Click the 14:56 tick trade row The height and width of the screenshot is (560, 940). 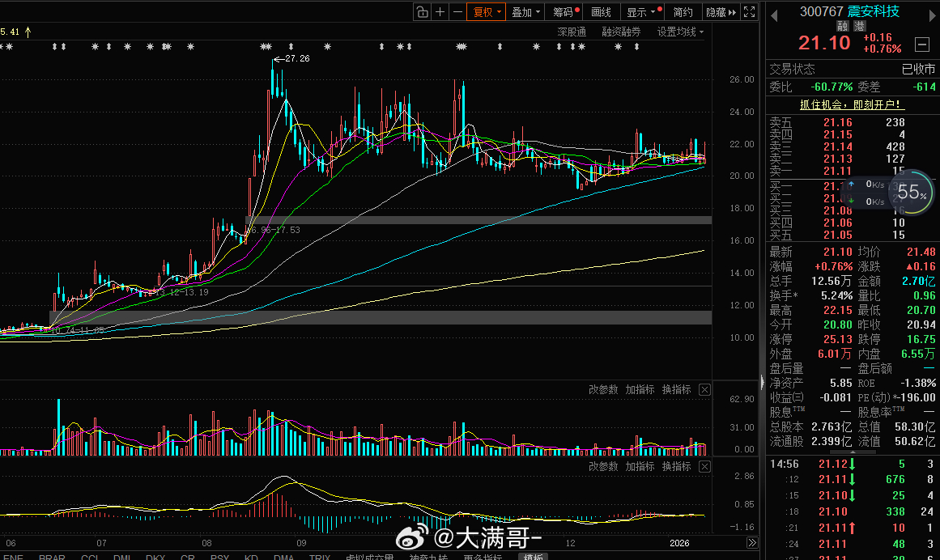852,464
